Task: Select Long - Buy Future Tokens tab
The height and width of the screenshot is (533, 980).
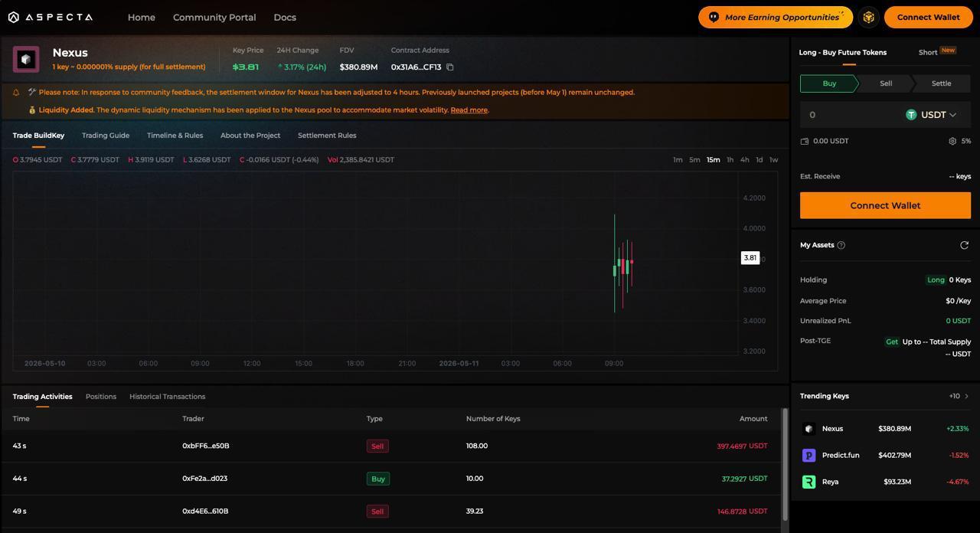Action: pyautogui.click(x=843, y=52)
